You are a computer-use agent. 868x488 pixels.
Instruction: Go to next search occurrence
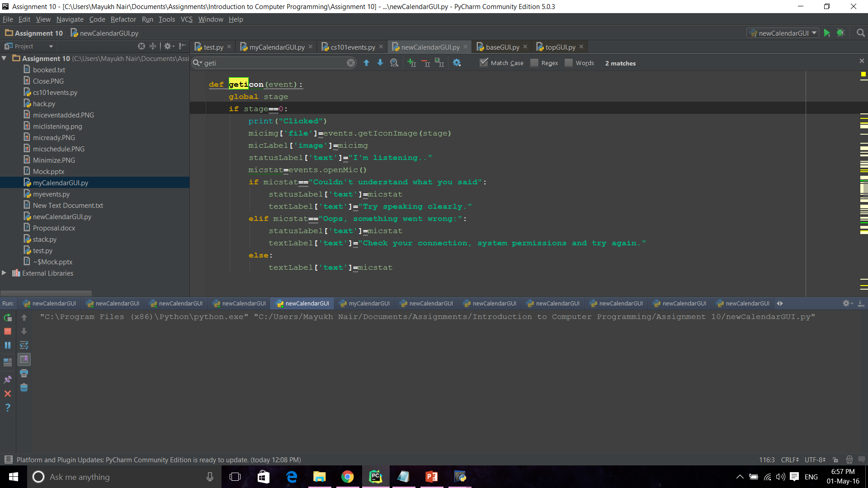(x=380, y=63)
